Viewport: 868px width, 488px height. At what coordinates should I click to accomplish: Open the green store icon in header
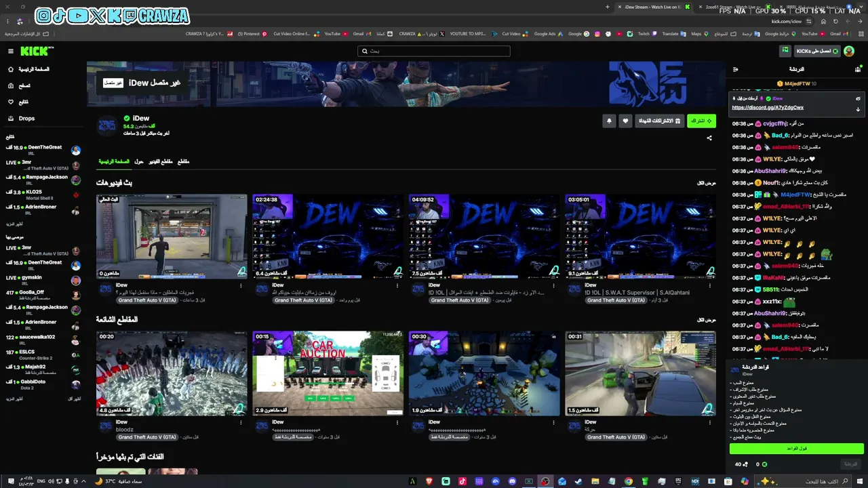point(785,51)
